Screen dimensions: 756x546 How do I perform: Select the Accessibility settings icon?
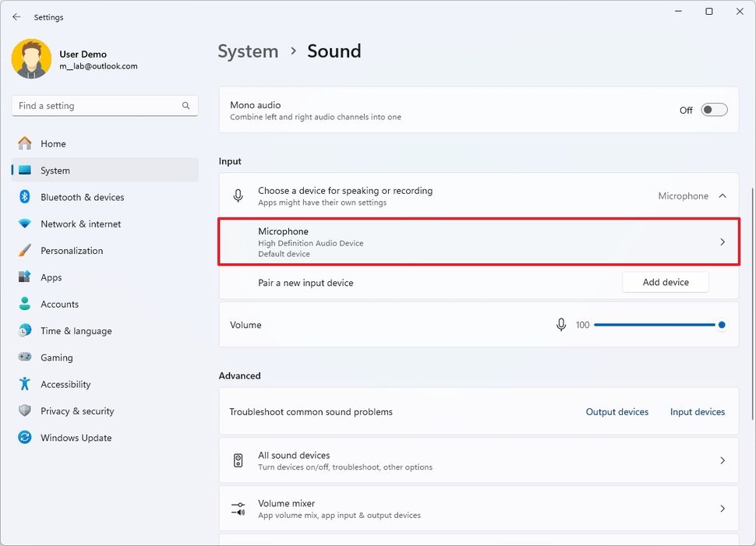click(x=22, y=383)
